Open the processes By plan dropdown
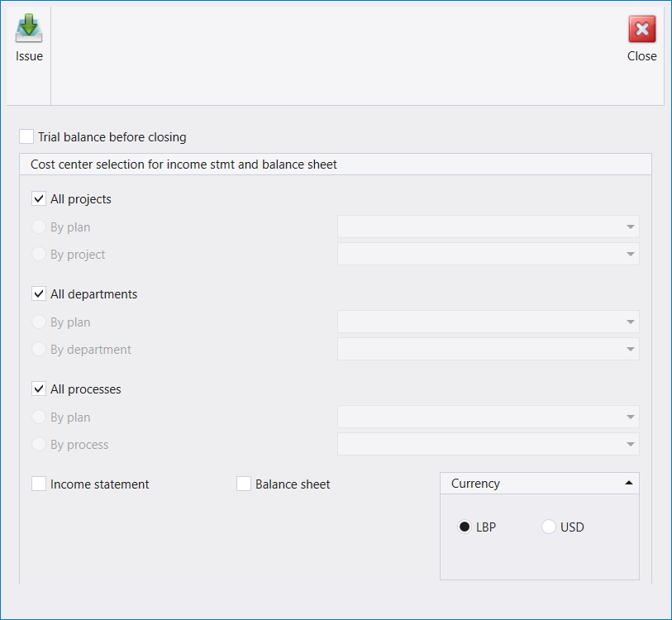 [x=489, y=417]
